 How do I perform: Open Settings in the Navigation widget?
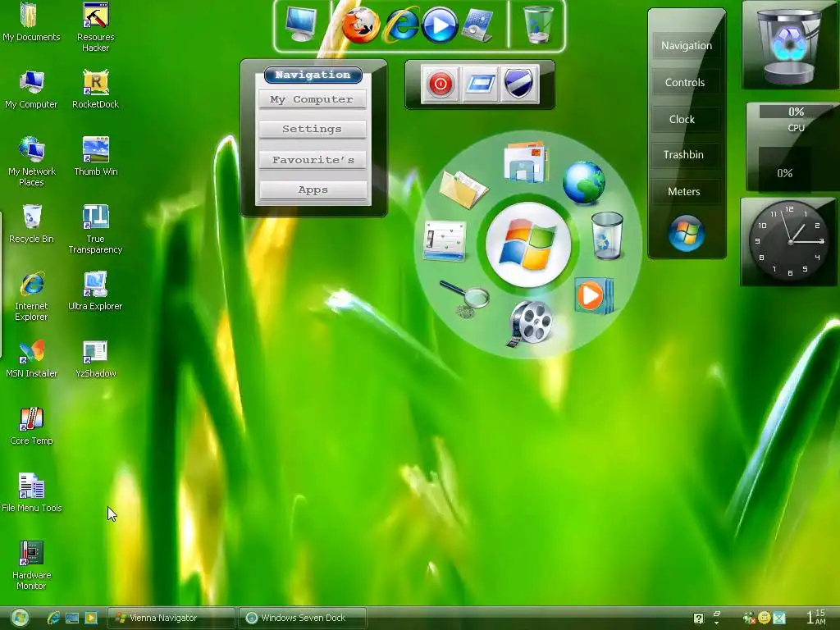(312, 129)
